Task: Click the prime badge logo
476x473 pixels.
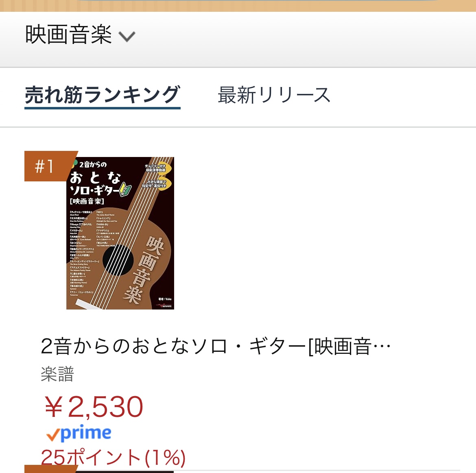Action: (79, 434)
